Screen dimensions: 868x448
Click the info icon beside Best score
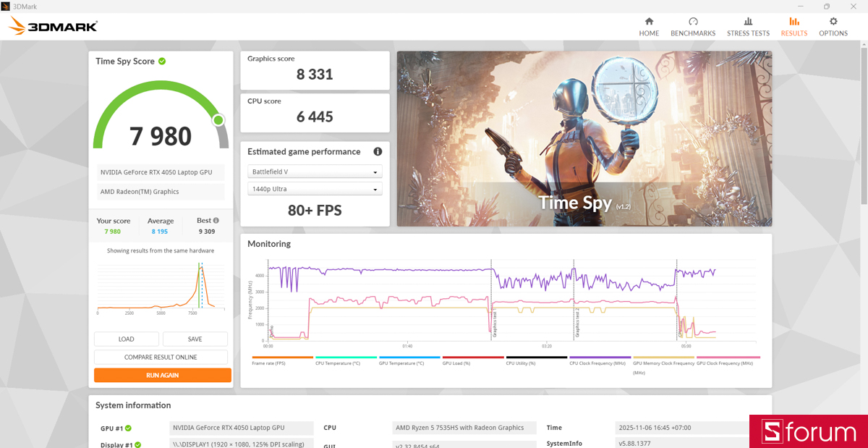(216, 219)
